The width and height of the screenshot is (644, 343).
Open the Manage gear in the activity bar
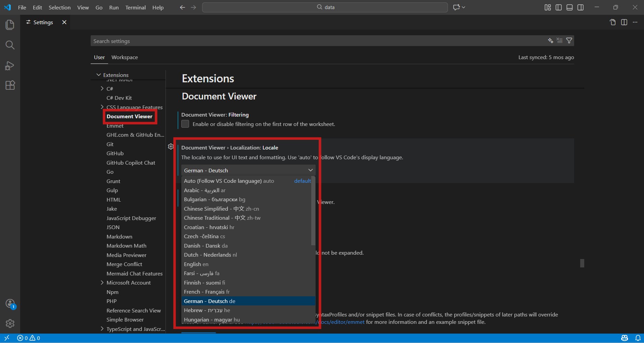[x=10, y=324]
